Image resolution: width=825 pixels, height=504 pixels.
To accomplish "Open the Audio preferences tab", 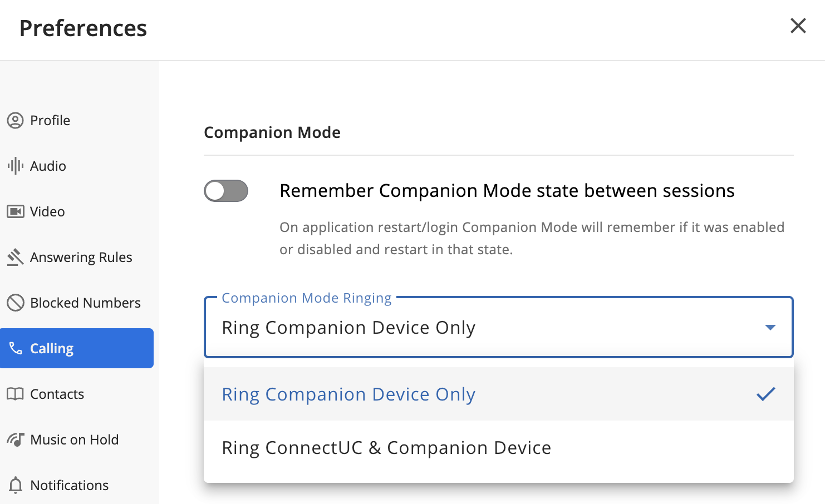I will tap(48, 166).
